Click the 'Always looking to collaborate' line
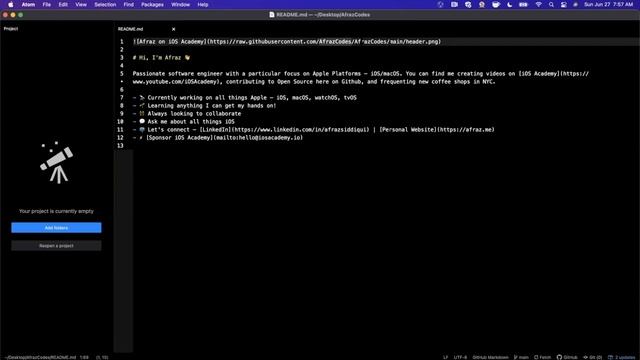 (187, 113)
